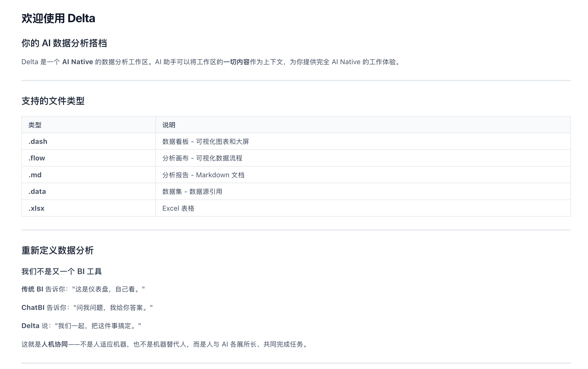Click the table header "类型"
The width and height of the screenshot is (588, 369).
tap(89, 125)
